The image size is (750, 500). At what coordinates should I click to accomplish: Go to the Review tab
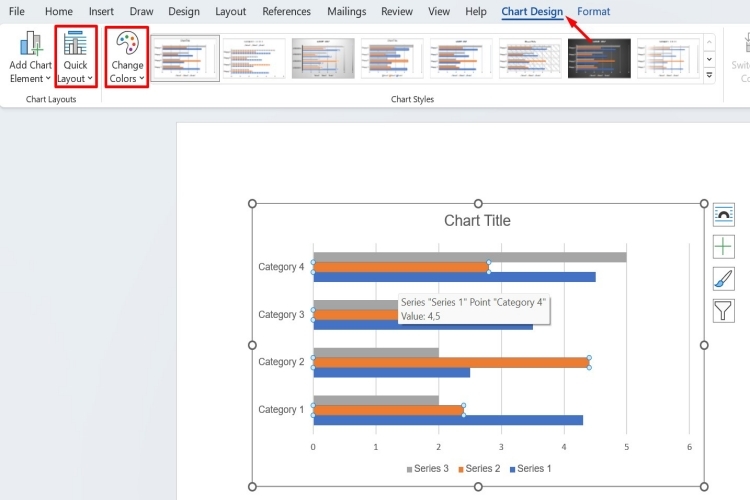pos(397,11)
